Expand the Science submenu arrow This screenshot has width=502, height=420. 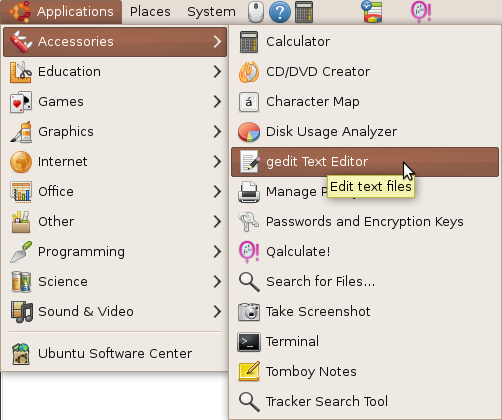[217, 282]
